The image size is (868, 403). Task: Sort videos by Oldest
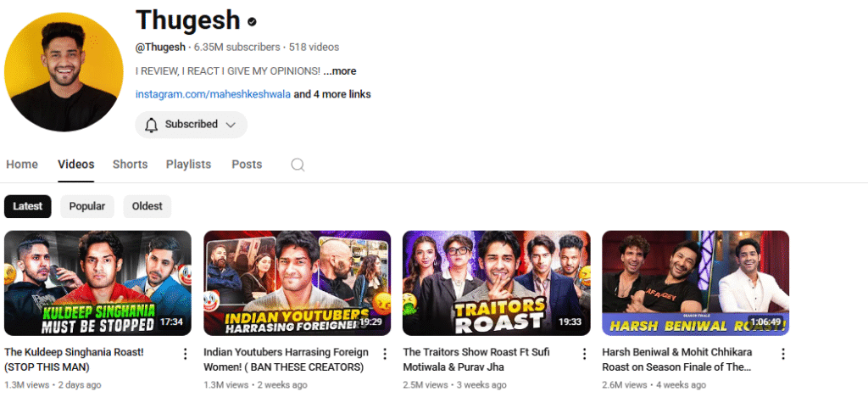pyautogui.click(x=147, y=206)
